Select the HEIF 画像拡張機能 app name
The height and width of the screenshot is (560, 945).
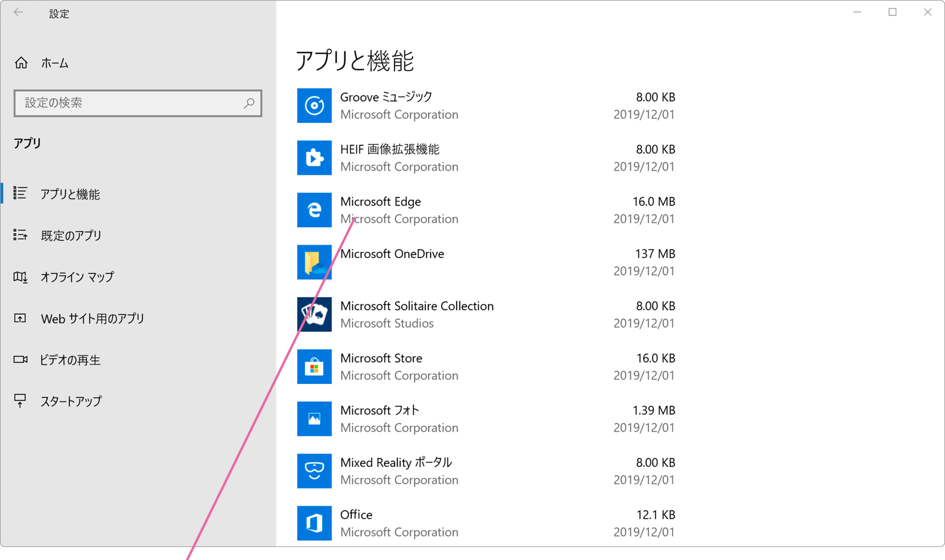tap(390, 149)
